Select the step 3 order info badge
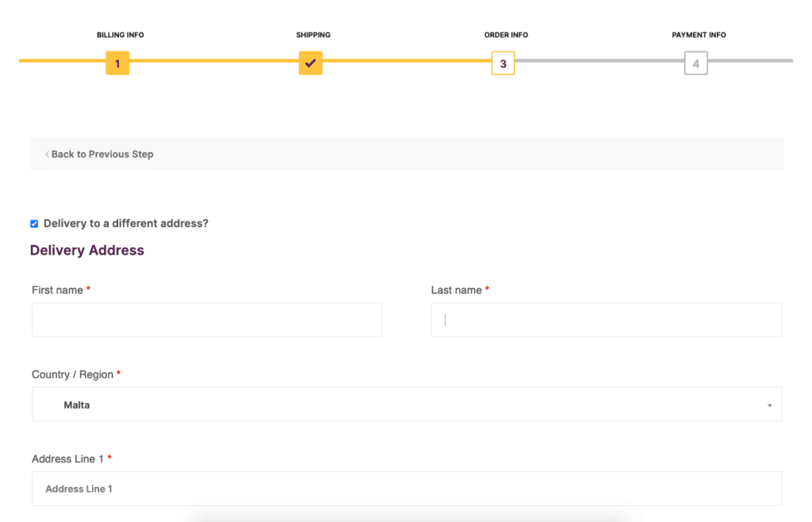Screen dimensions: 812x522 coord(503,63)
